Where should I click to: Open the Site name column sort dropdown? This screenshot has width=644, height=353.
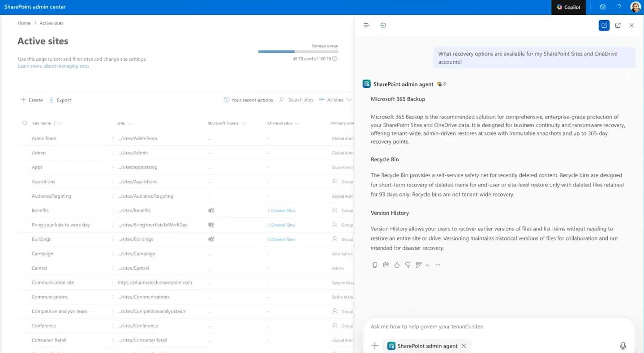click(x=60, y=123)
